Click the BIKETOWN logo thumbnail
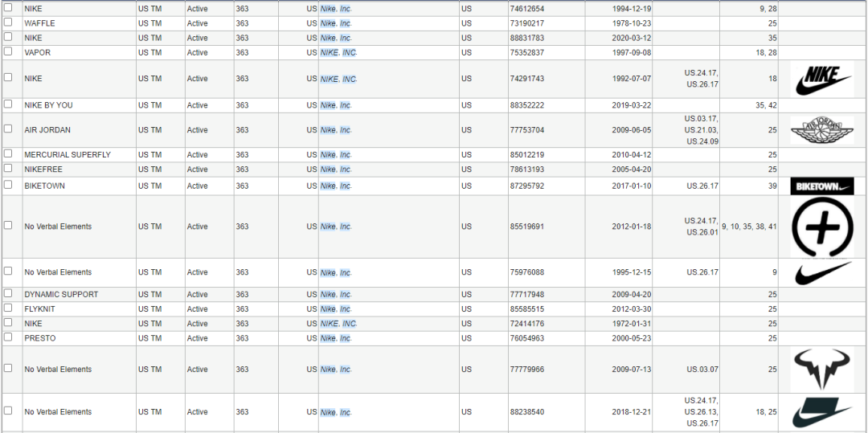The width and height of the screenshot is (868, 433). click(x=822, y=186)
